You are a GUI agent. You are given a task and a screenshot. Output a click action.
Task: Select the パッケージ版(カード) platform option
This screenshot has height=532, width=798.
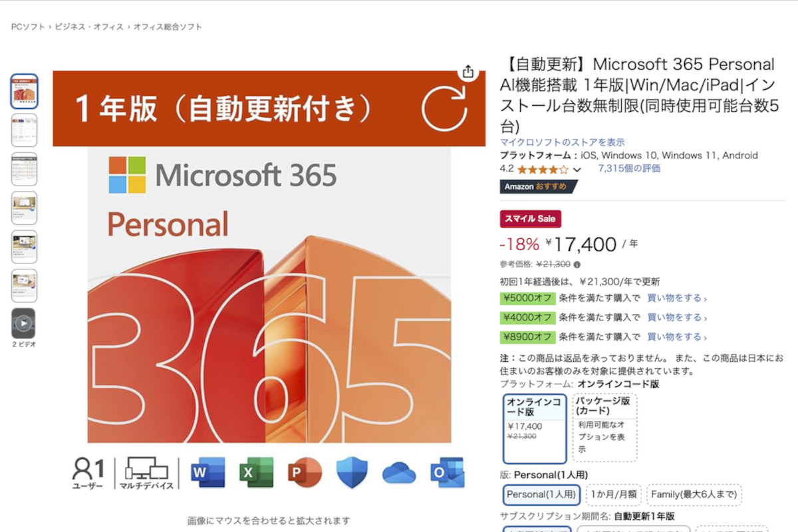coord(604,427)
